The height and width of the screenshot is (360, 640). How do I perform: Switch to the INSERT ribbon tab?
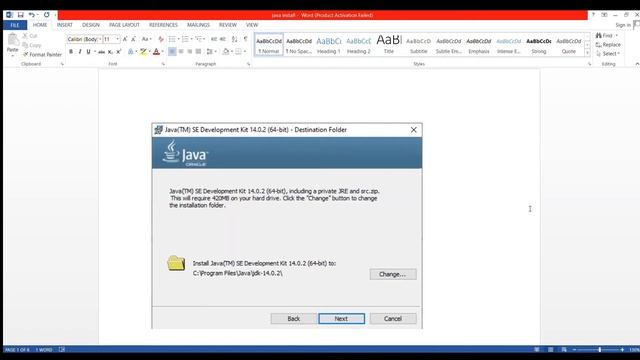[x=64, y=25]
